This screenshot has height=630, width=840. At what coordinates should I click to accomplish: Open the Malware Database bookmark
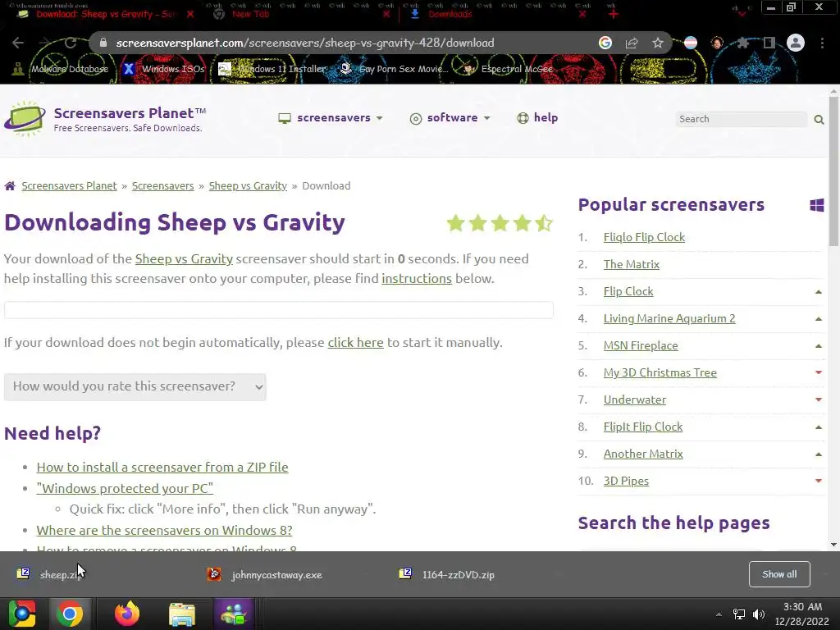tap(60, 69)
